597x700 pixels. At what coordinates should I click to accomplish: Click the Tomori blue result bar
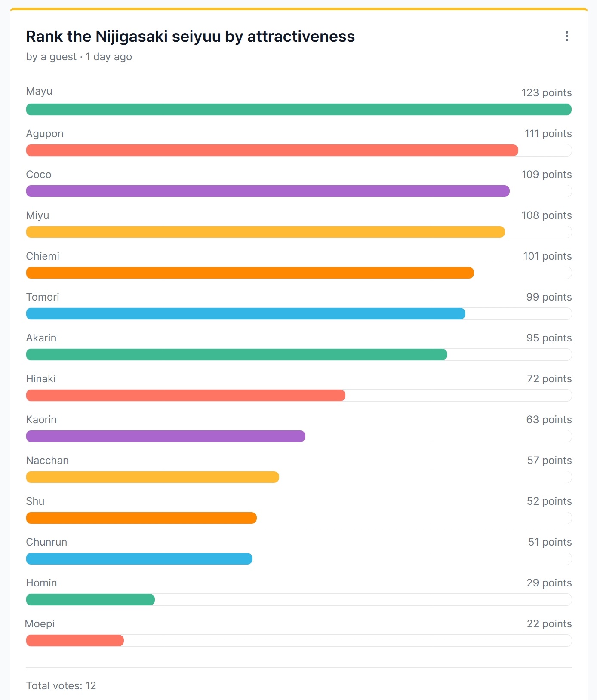click(246, 314)
